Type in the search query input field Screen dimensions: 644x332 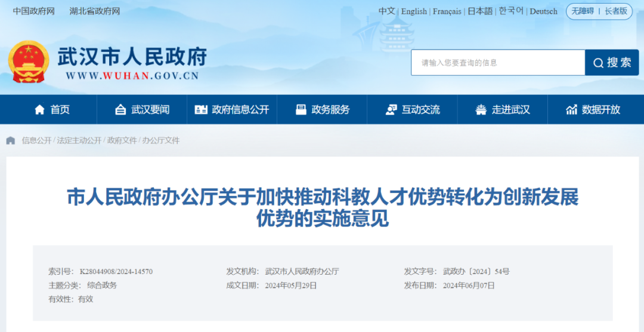[497, 63]
